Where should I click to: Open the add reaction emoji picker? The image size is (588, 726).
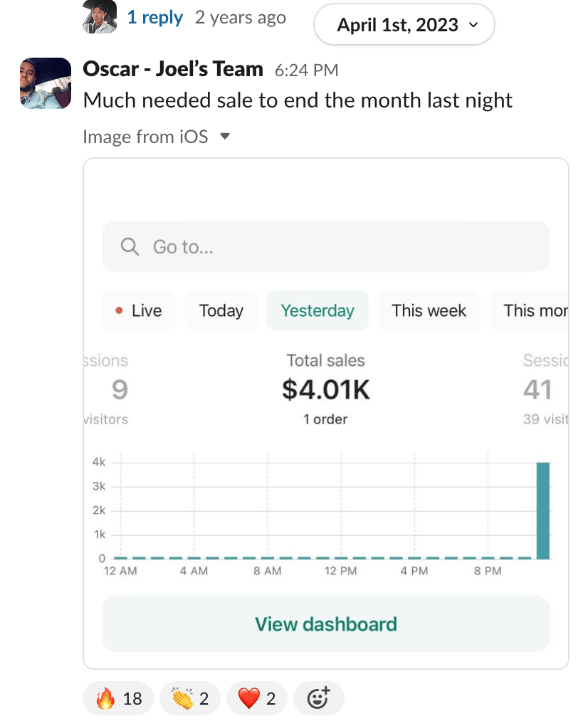(317, 698)
